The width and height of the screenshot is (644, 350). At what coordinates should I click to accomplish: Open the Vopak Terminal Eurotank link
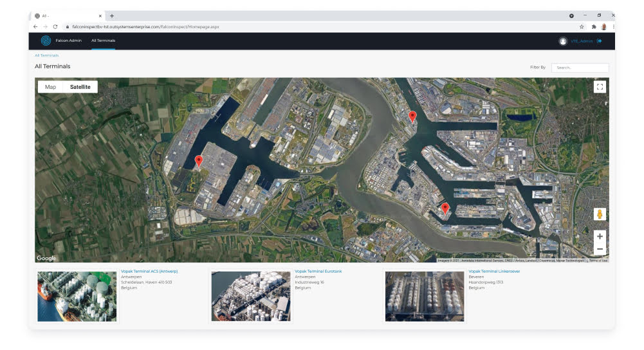(318, 271)
